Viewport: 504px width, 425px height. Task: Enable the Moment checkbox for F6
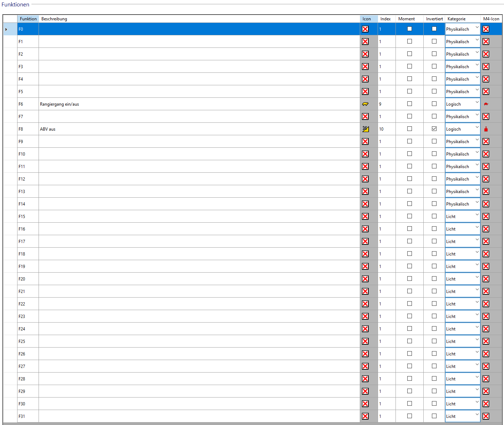point(409,104)
